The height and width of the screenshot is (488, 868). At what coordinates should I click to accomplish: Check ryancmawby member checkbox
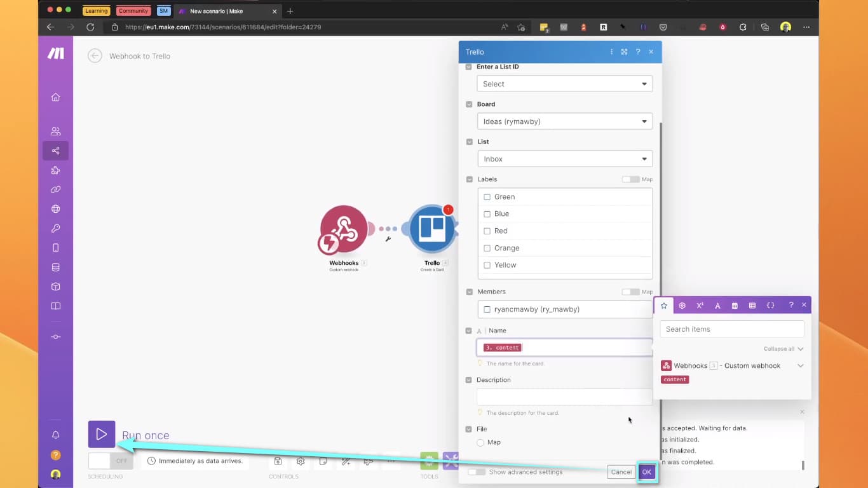(487, 309)
